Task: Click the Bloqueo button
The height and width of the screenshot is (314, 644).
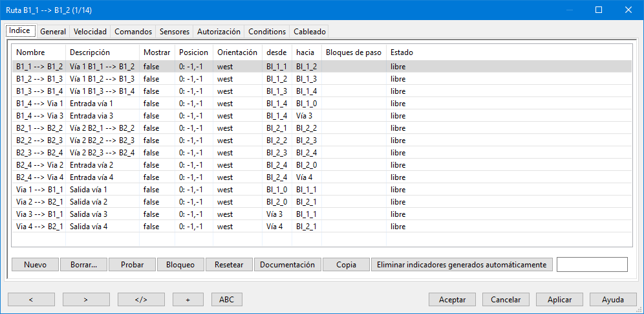Action: [x=180, y=265]
